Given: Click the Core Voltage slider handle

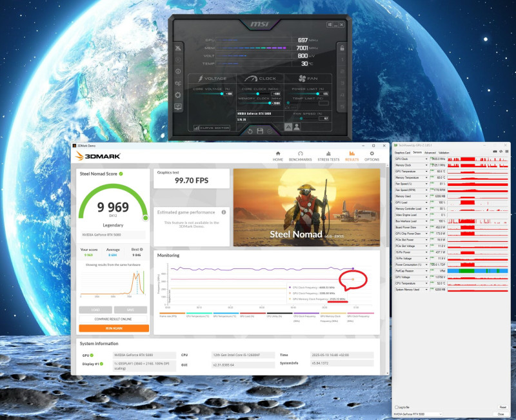Looking at the screenshot, I should (x=222, y=94).
